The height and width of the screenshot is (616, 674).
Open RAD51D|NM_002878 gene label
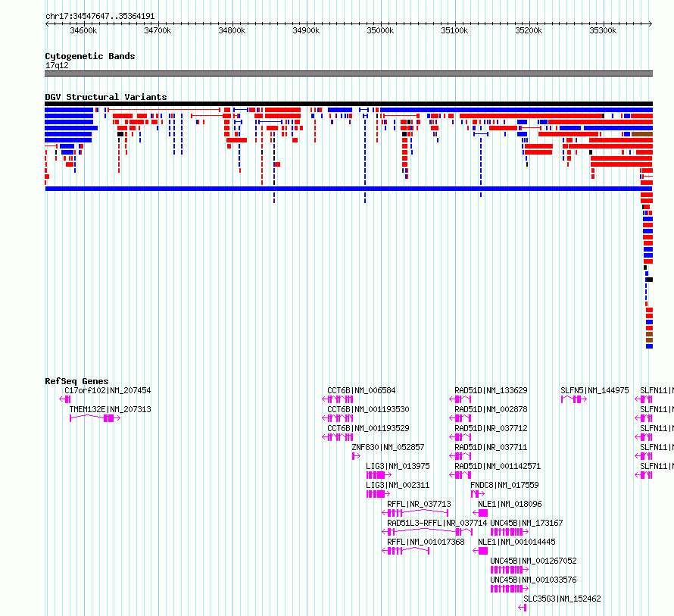pyautogui.click(x=491, y=409)
